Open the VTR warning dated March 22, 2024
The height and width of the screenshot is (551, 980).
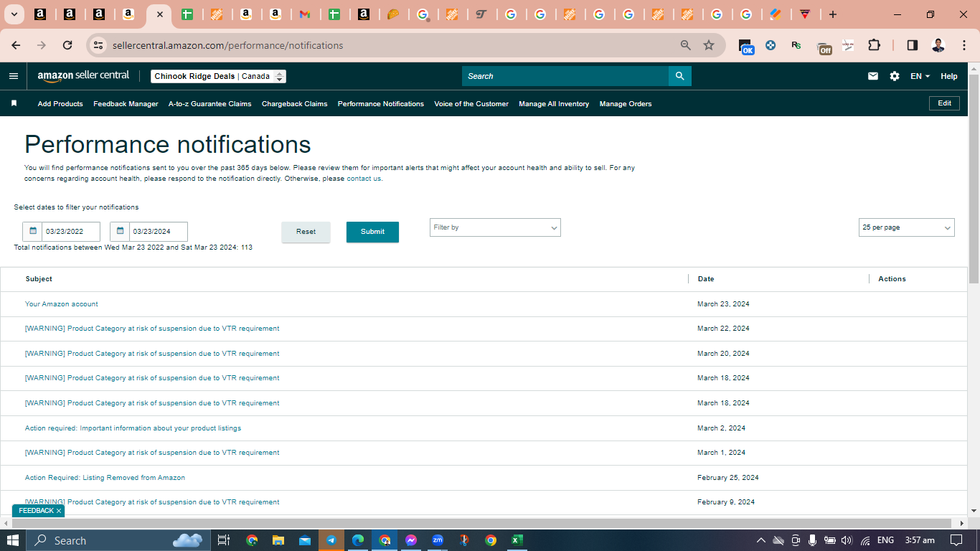pos(152,329)
